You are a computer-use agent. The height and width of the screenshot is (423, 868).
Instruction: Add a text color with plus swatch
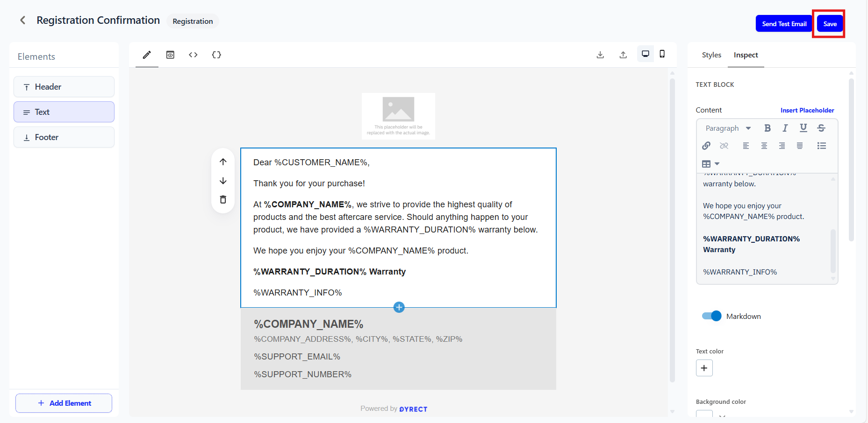704,368
